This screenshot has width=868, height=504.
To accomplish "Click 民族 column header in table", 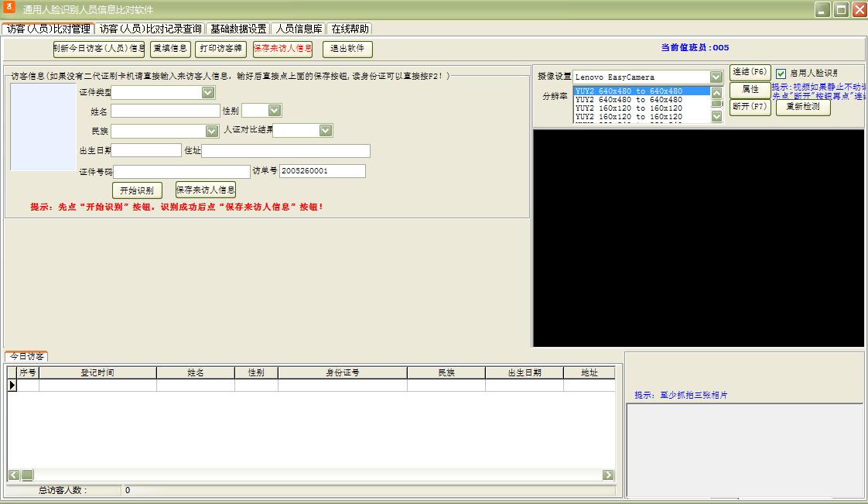I will (446, 372).
